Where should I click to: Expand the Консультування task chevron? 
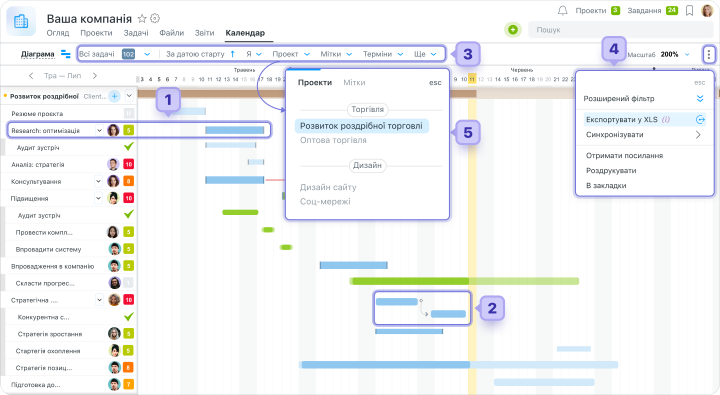coord(98,181)
